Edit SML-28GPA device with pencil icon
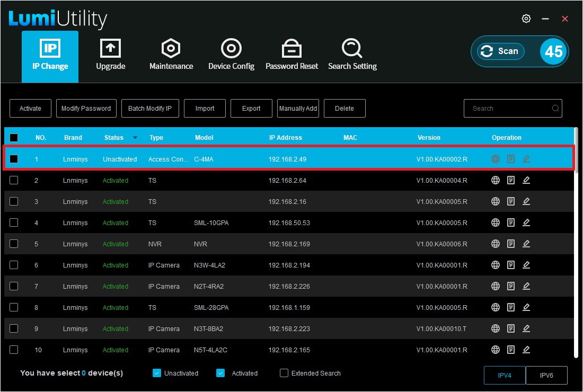The image size is (583, 392). point(526,307)
